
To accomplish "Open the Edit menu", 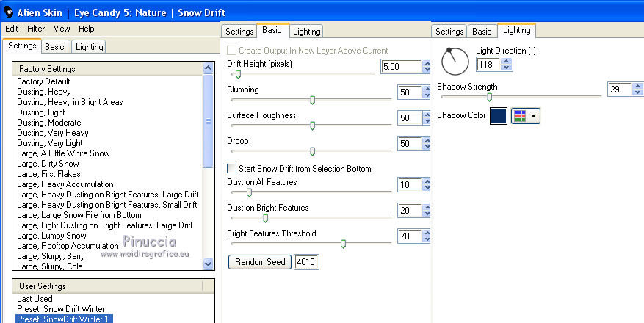I will 12,29.
